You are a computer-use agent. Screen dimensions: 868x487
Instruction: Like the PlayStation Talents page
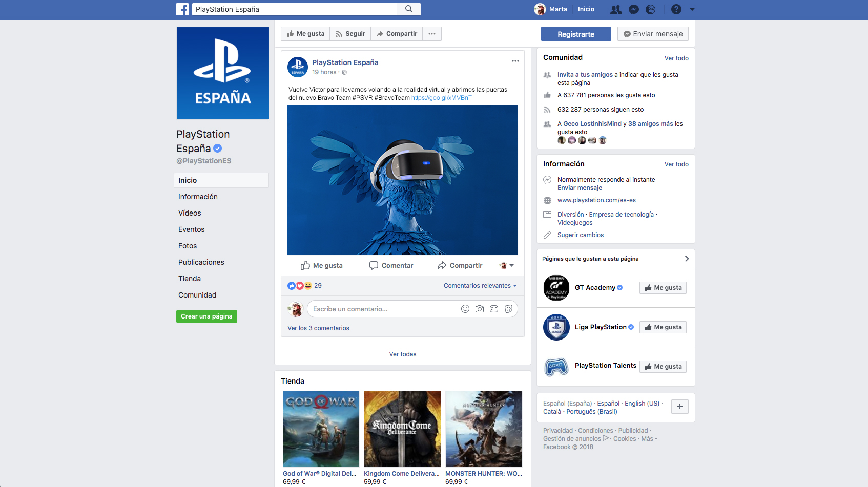(x=663, y=367)
